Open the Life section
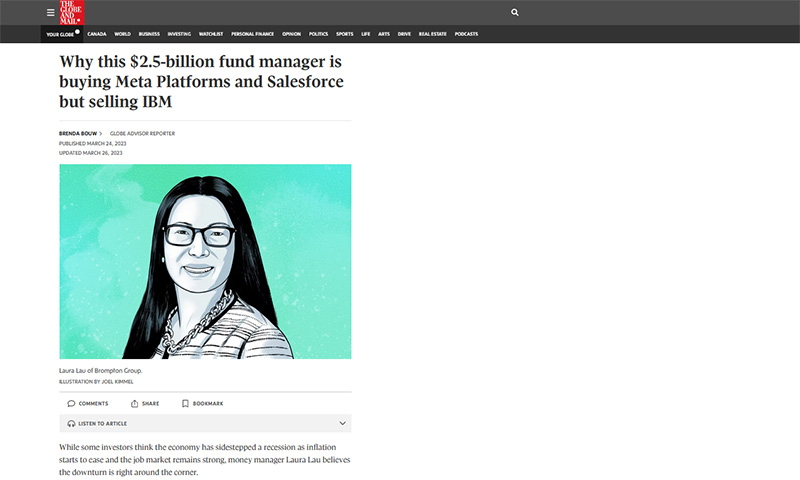 [x=366, y=34]
